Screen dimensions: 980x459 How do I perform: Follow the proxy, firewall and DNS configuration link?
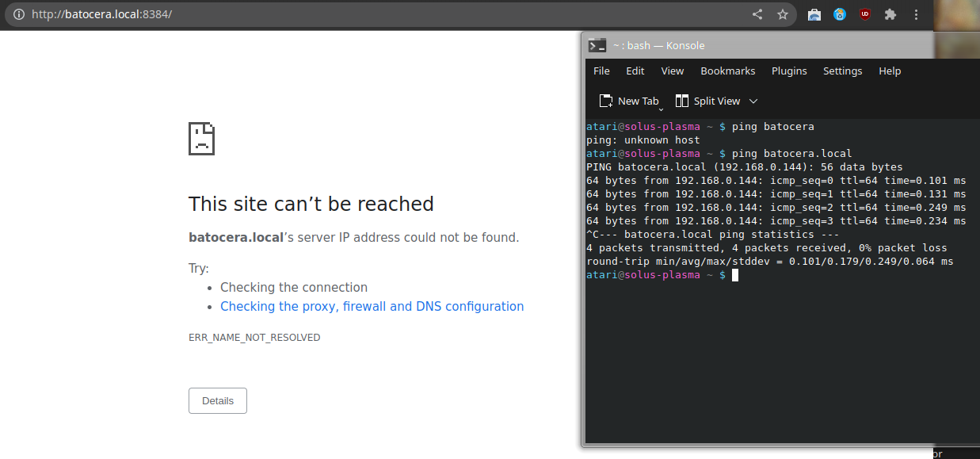pos(372,306)
